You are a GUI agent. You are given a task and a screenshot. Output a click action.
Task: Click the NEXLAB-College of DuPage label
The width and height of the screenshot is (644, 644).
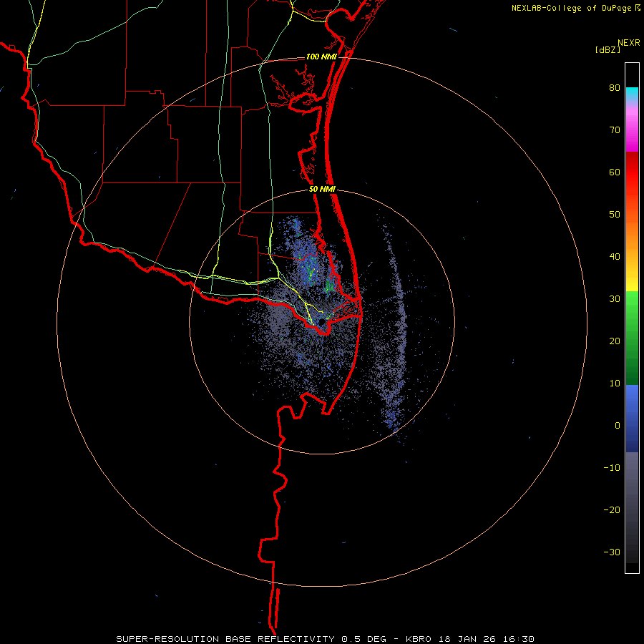[572, 8]
